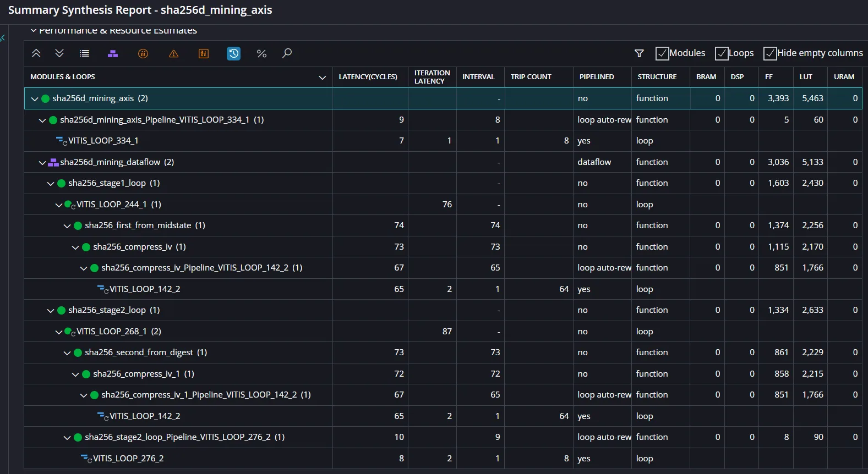Open the MODULES & LOOPS column dropdown arrow
Screen dimensions: 868x474
[x=323, y=77]
